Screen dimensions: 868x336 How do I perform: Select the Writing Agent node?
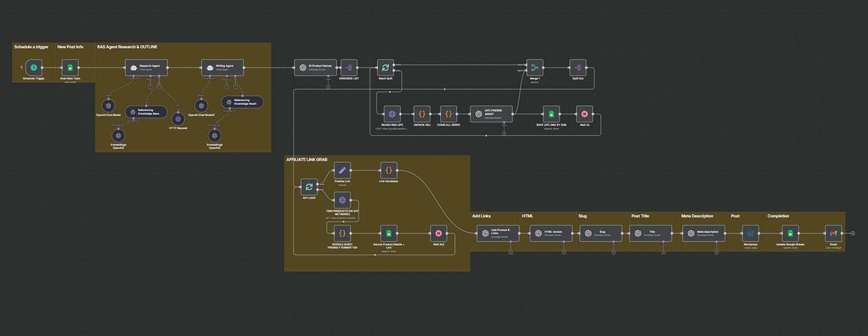223,68
